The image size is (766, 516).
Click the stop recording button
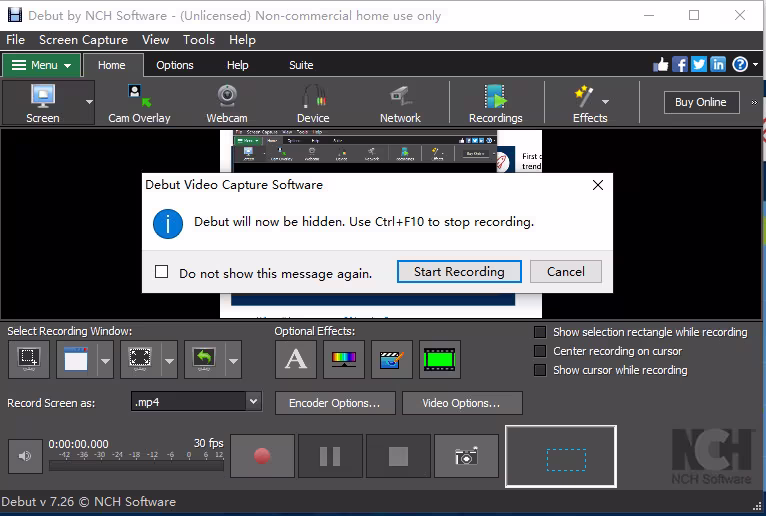click(398, 456)
